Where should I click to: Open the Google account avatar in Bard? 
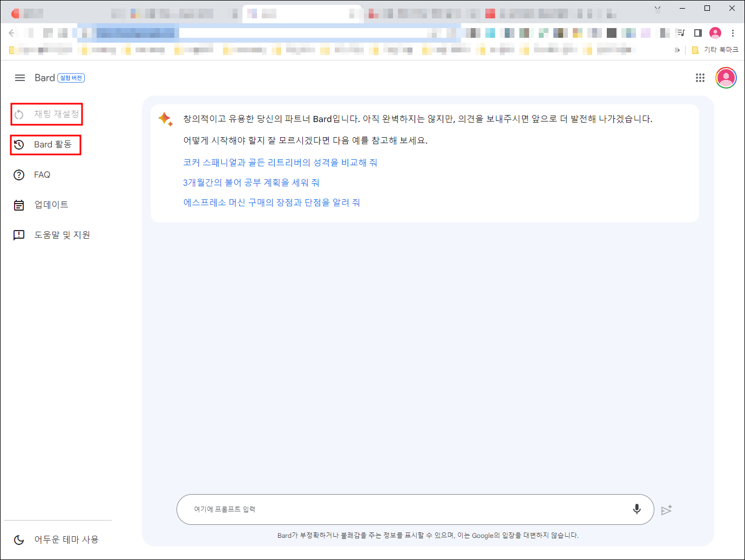726,78
